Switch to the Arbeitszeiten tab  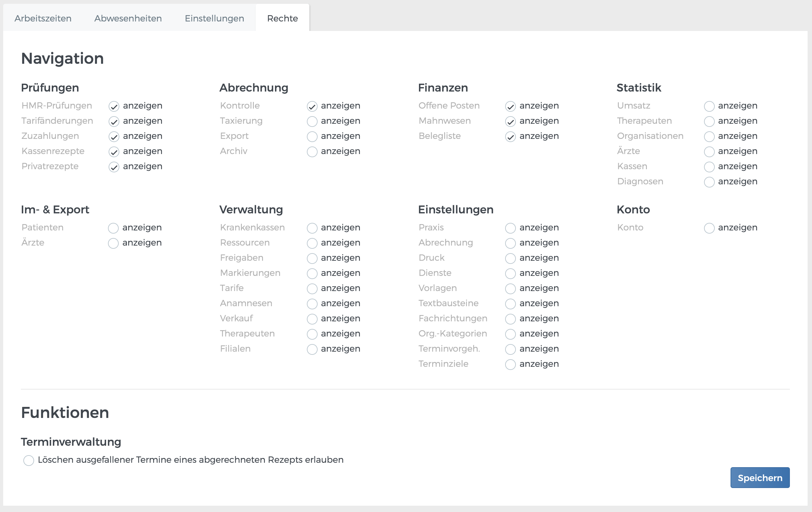coord(43,18)
